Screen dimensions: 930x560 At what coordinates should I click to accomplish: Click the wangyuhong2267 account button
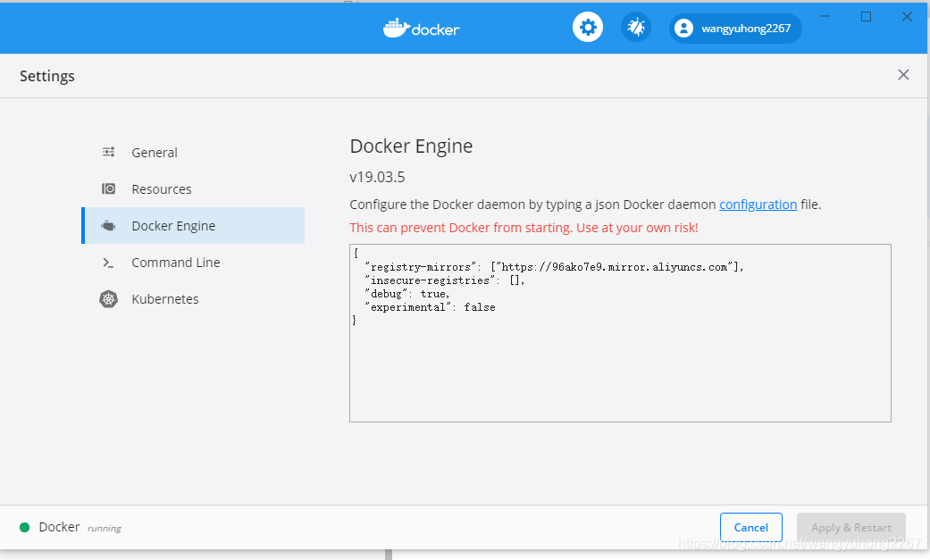735,29
